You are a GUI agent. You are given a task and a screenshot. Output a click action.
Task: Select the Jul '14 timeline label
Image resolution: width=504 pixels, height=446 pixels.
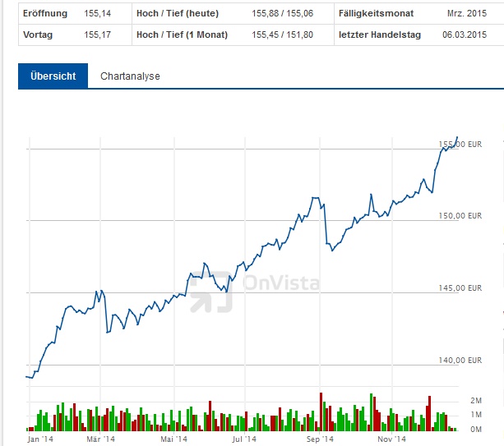coord(245,439)
